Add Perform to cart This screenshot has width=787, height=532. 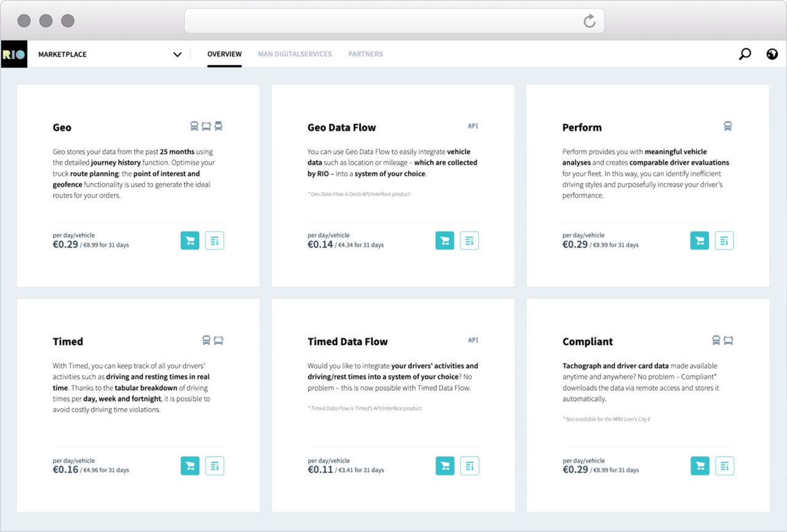(x=700, y=241)
